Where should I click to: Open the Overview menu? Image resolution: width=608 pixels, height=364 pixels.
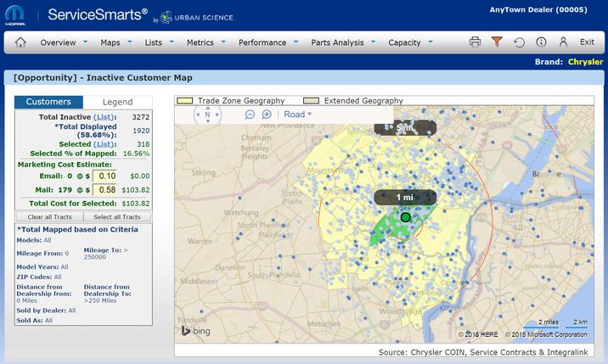(58, 42)
